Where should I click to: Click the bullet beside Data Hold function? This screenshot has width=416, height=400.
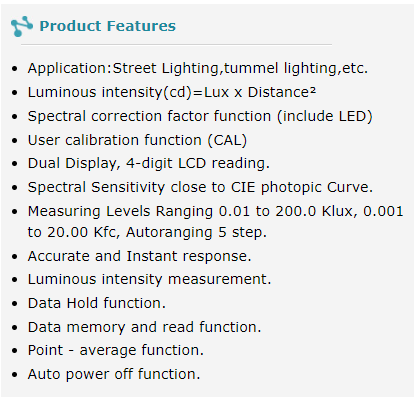click(14, 304)
